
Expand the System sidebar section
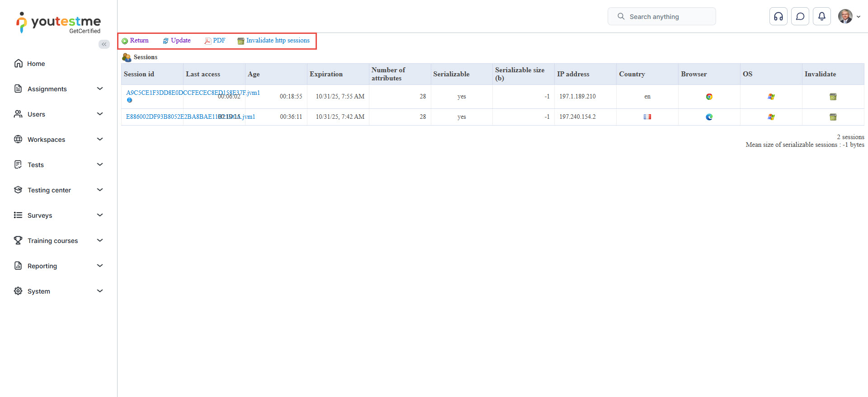coord(59,291)
